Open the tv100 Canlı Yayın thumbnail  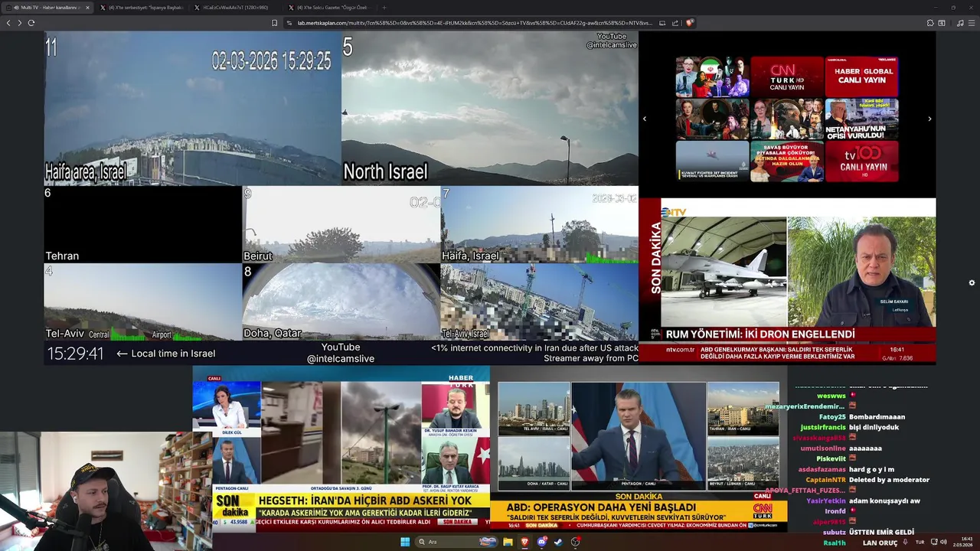861,161
